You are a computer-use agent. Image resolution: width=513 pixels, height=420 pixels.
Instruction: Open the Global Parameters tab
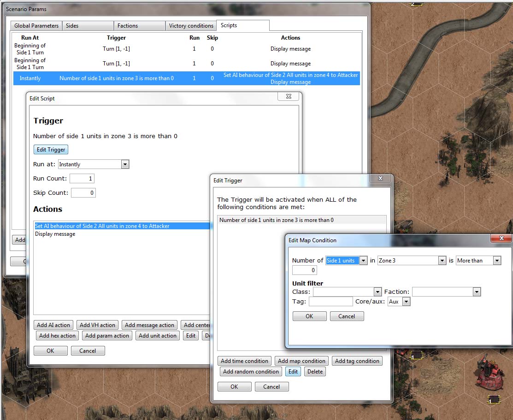pos(36,26)
